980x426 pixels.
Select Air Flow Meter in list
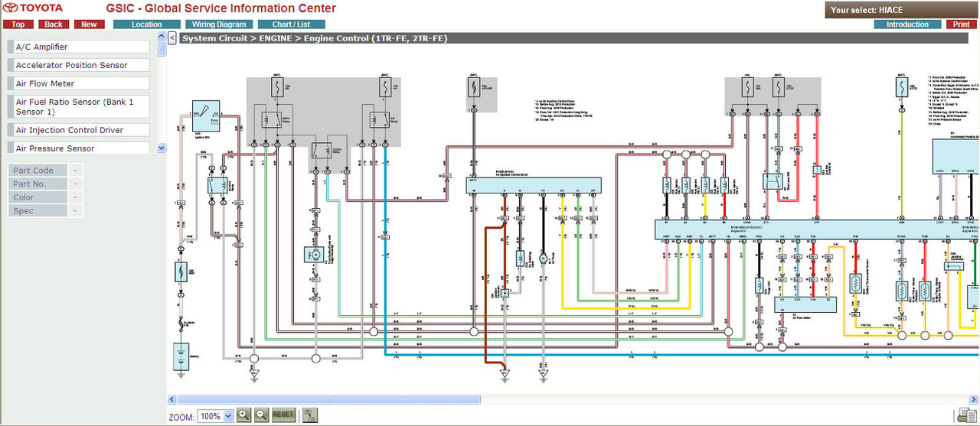click(79, 83)
